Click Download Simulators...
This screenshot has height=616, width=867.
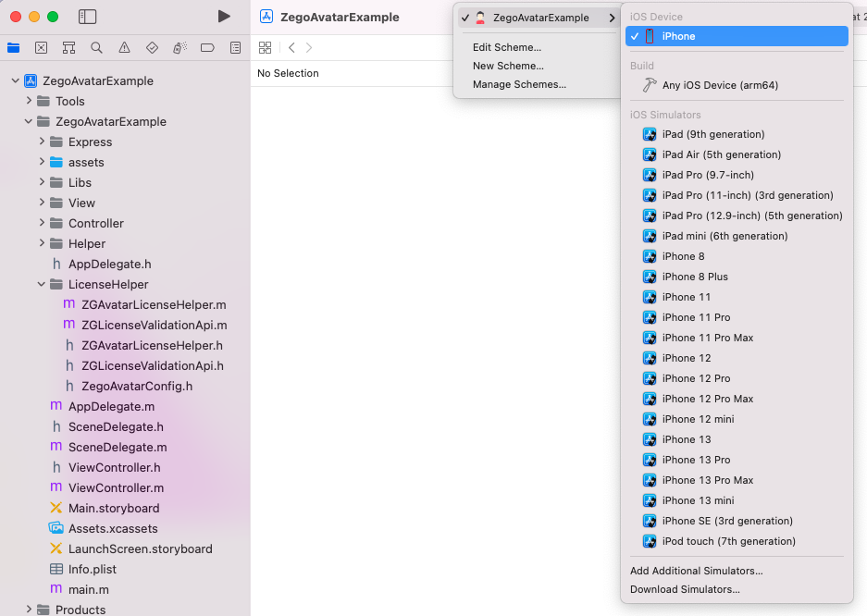click(x=685, y=589)
